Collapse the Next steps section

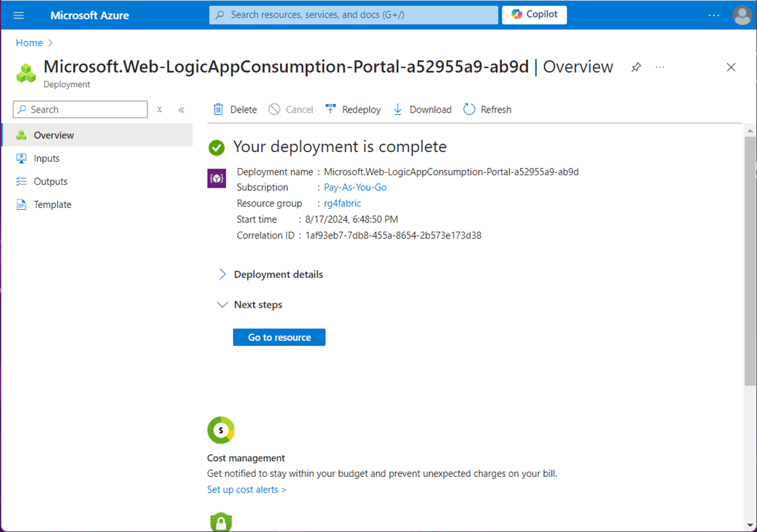point(222,305)
